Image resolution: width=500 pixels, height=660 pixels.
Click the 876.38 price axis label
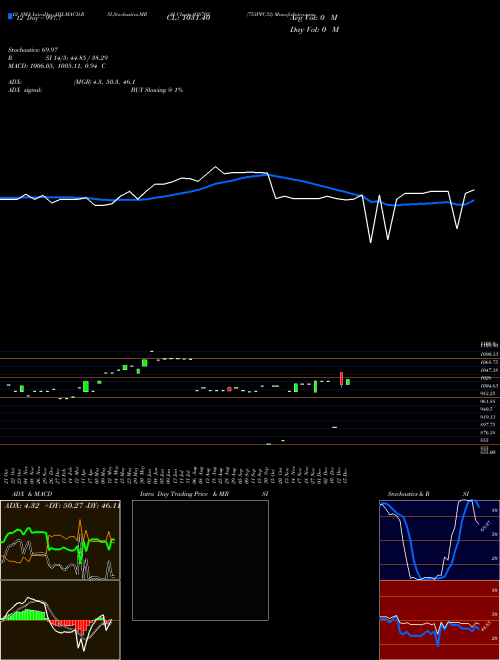pos(489,433)
